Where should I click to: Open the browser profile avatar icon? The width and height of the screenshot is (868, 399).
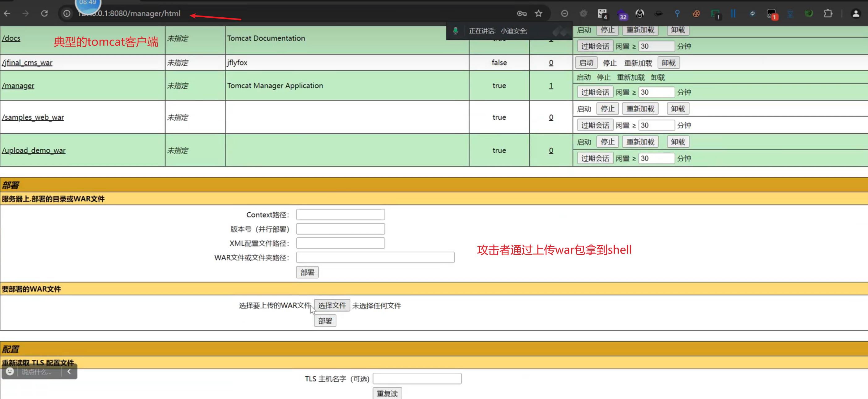pyautogui.click(x=856, y=14)
